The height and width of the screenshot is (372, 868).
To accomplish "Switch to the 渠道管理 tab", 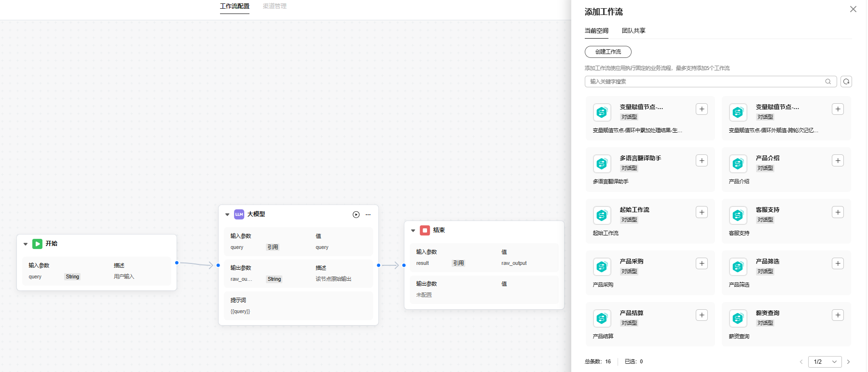I will coord(275,6).
